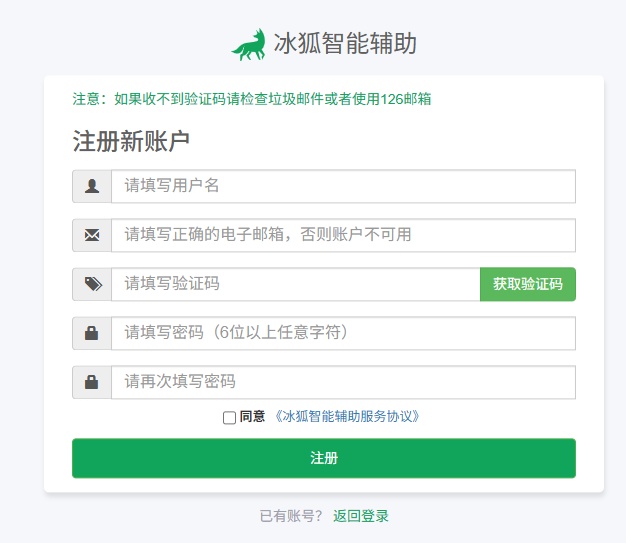Click the lock icon beside password field
Screen dimensions: 626x543
pos(91,333)
